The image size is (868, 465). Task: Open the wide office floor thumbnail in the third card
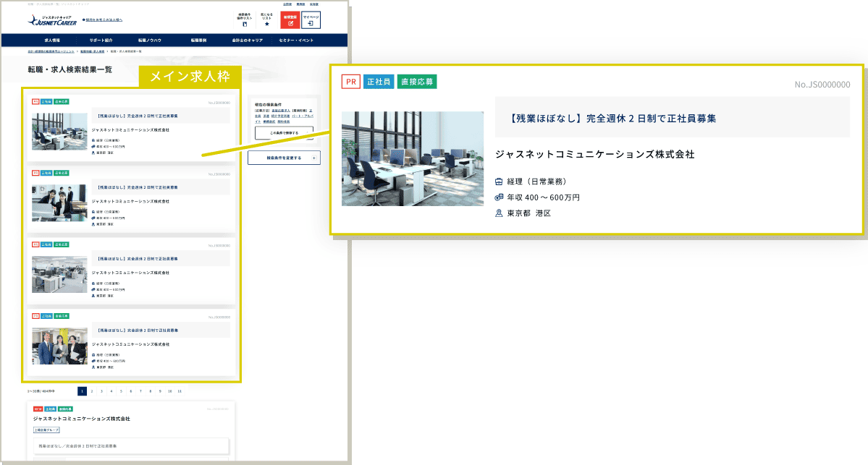[x=59, y=274]
